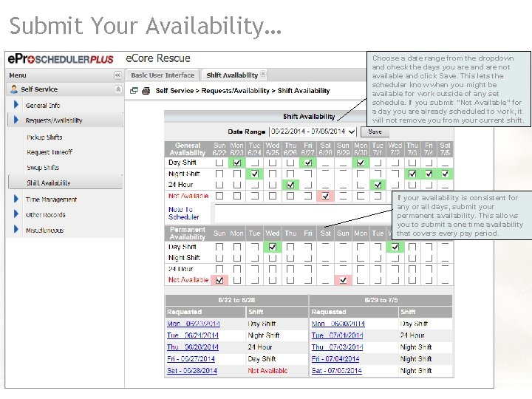This screenshot has width=532, height=399.
Task: Open Mon 06/30/2014 request link
Action: coord(338,324)
